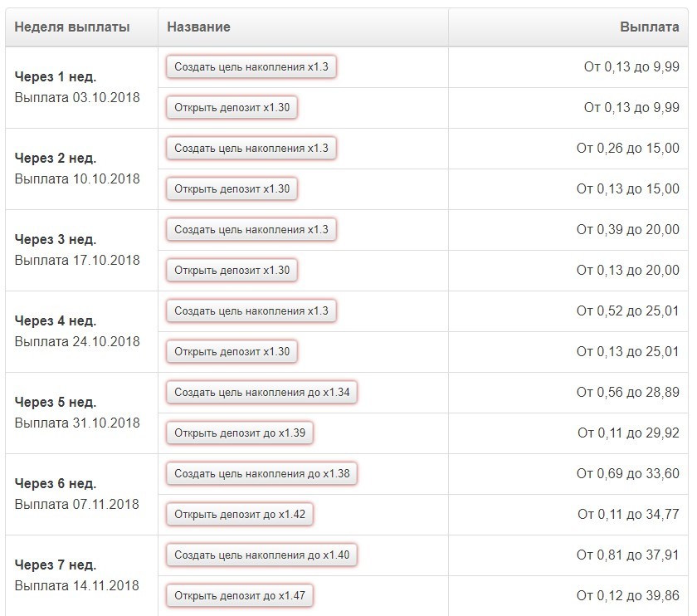This screenshot has height=616, width=697.
Task: Click the "Неделя выплаты" column header
Action: click(72, 27)
